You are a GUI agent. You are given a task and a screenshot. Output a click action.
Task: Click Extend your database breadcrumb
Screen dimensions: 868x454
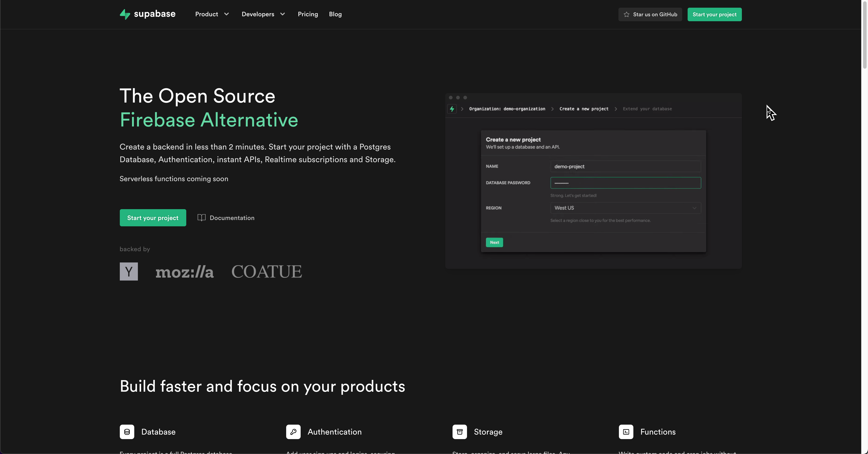tap(647, 109)
